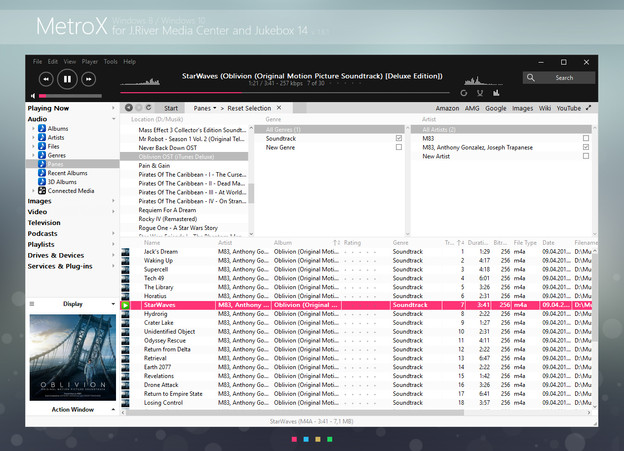Open the Images web link

[x=523, y=108]
